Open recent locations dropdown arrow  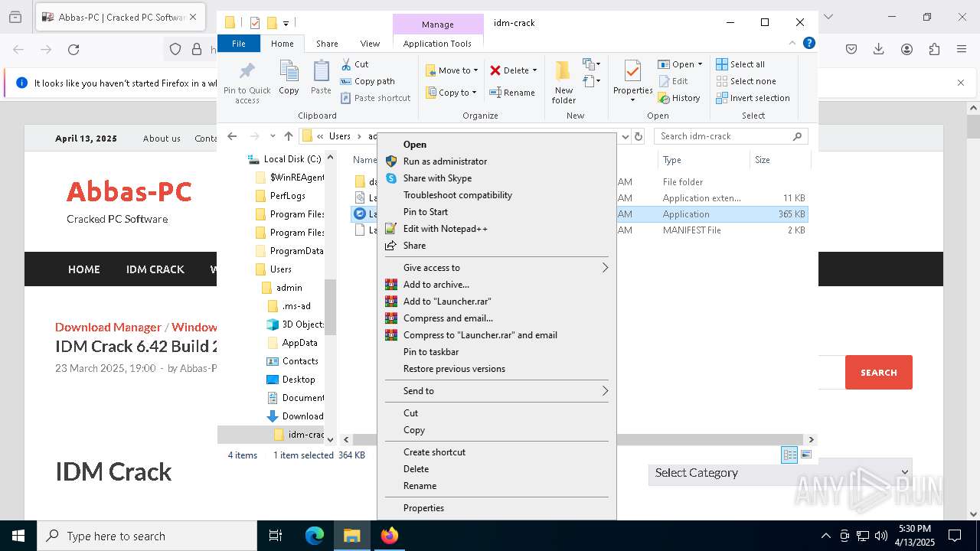tap(273, 136)
